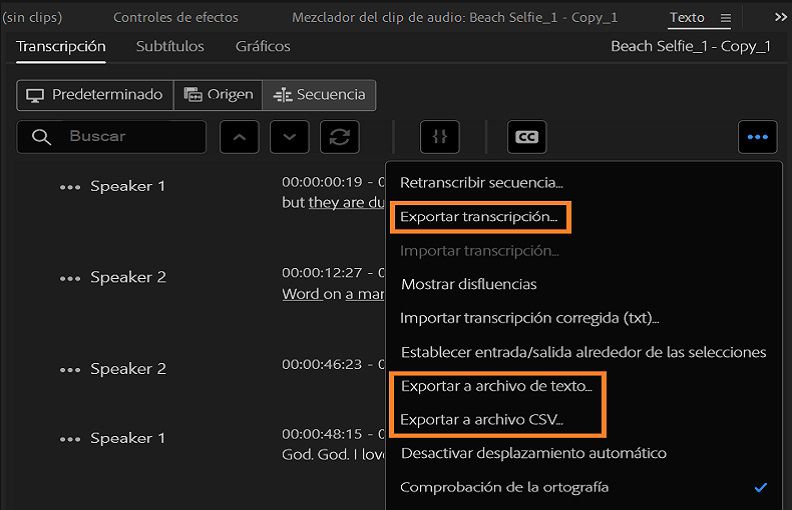Create captions with the CC icon
The image size is (792, 510).
pos(526,137)
